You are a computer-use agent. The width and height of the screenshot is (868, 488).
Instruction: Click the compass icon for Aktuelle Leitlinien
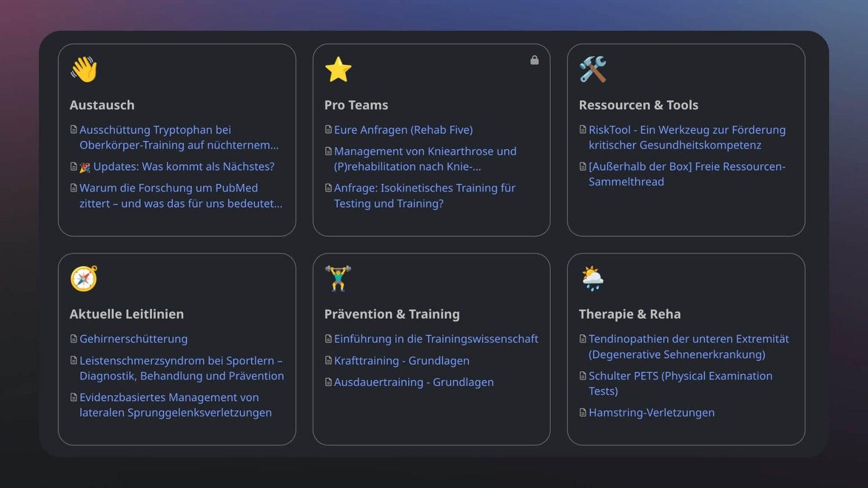point(84,279)
